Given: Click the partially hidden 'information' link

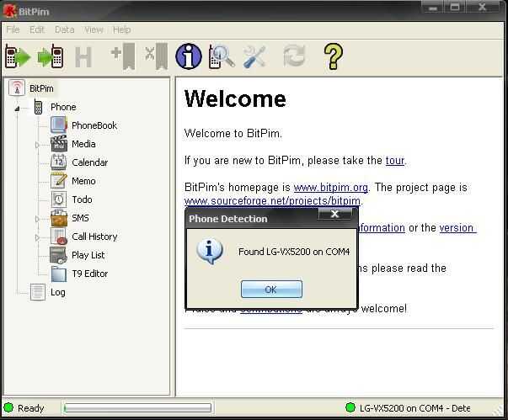Looking at the screenshot, I should (381, 228).
